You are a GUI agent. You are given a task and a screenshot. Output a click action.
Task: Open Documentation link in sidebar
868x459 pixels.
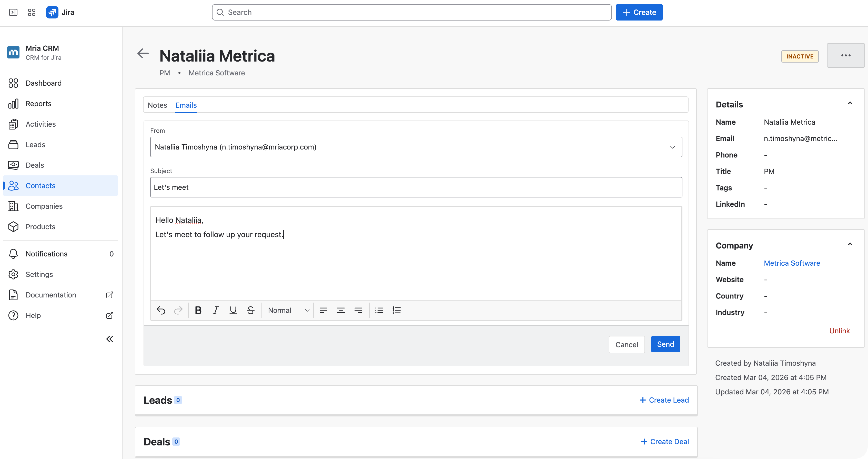pos(61,295)
